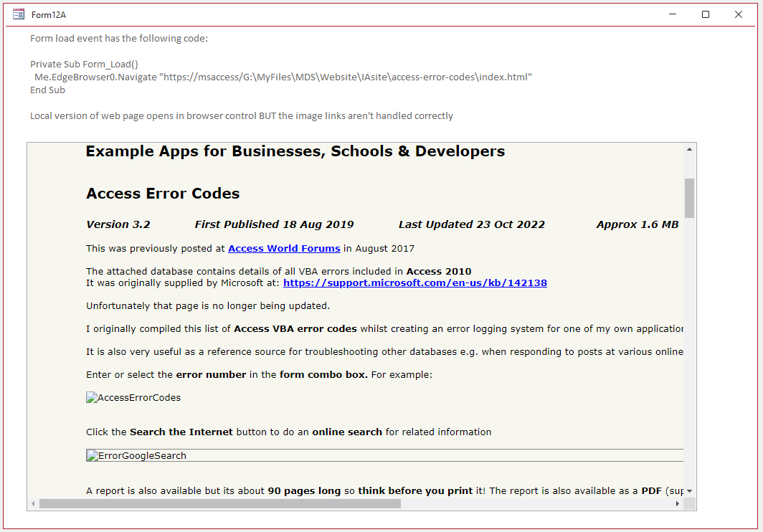
Task: Click the horizontal scrollbar right arrow
Action: tap(678, 504)
